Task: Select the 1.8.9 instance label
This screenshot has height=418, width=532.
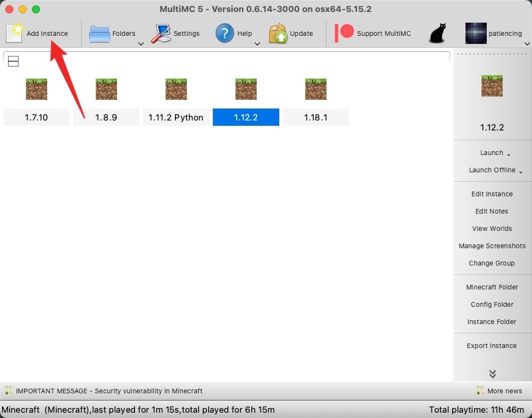Action: coord(106,118)
